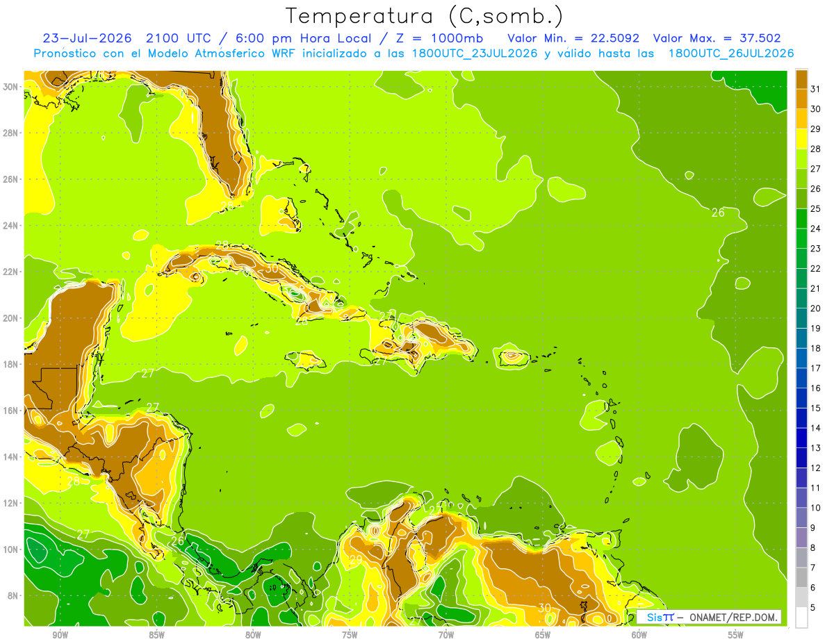Pick the orange legend swatch between 30 and 31
Screen dimensions: 834x644
[x=802, y=99]
